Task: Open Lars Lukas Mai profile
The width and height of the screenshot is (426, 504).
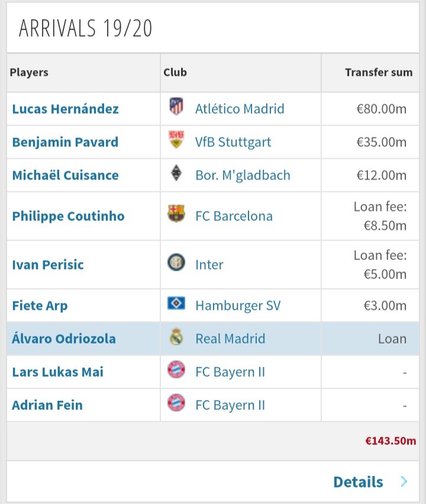Action: (57, 372)
